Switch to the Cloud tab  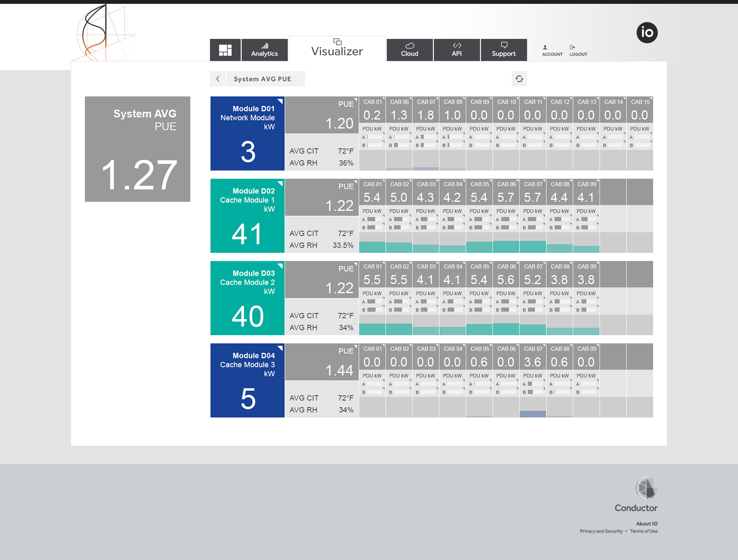tap(409, 50)
